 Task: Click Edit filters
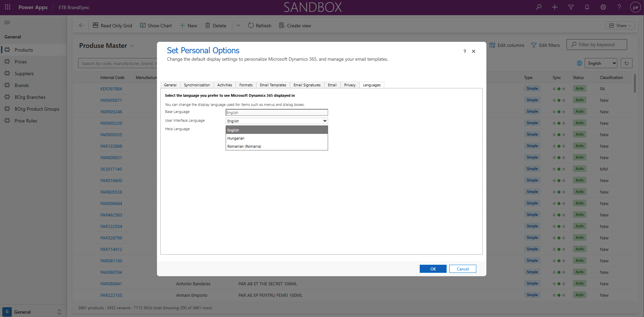point(545,45)
